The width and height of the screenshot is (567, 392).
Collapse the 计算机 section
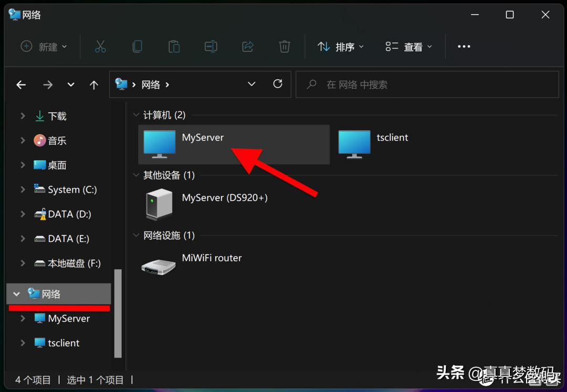(x=136, y=115)
